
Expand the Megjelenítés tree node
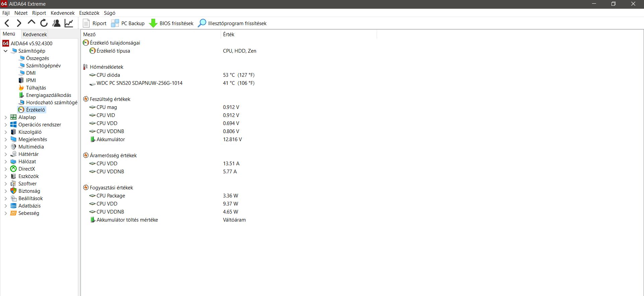tap(5, 139)
